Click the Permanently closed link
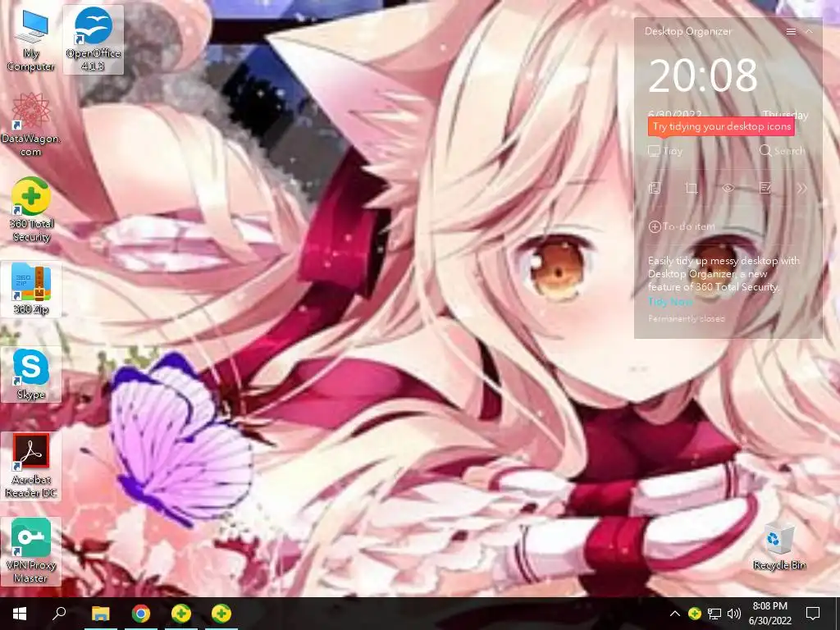Screen dimensions: 840x630 687,319
